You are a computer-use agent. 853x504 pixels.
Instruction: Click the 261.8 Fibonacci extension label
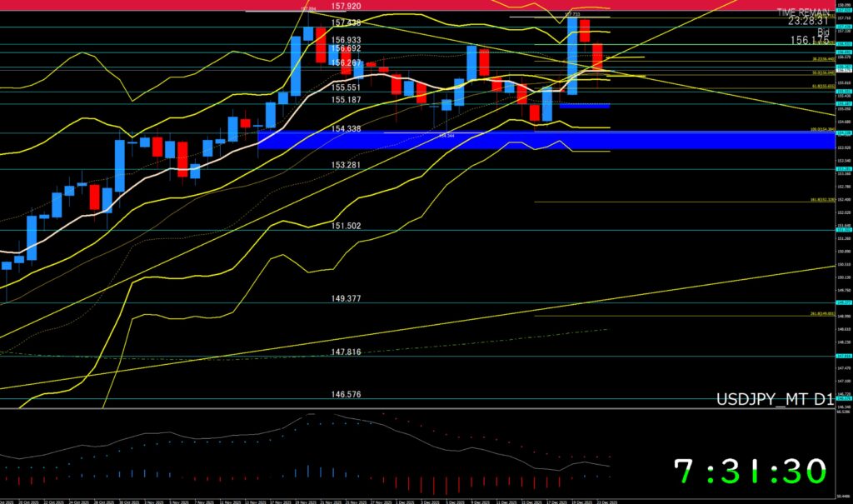pos(821,315)
